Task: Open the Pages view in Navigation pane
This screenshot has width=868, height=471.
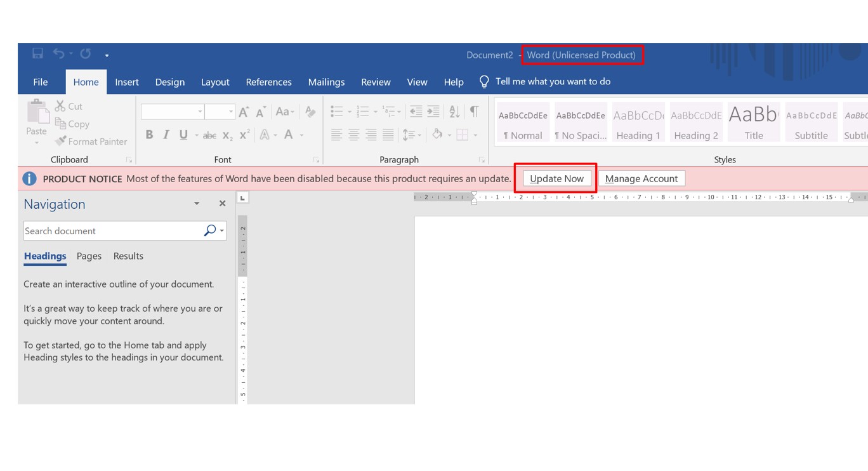Action: pos(89,256)
